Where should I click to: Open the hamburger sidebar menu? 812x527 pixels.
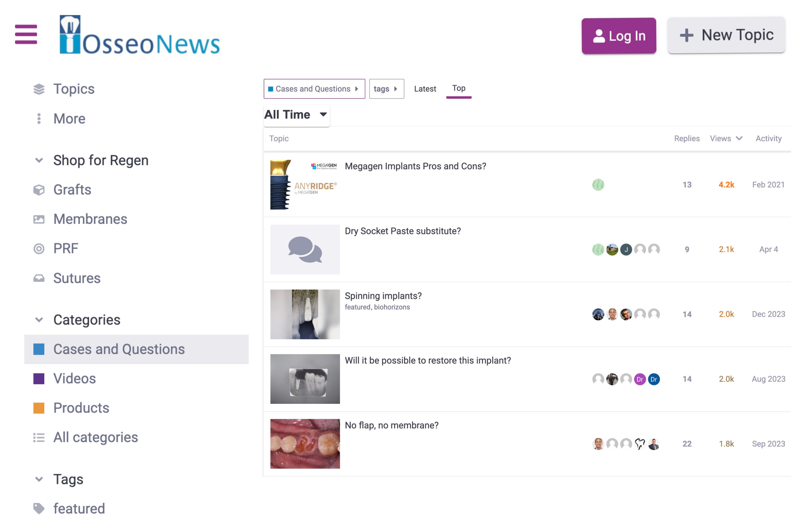click(x=26, y=34)
